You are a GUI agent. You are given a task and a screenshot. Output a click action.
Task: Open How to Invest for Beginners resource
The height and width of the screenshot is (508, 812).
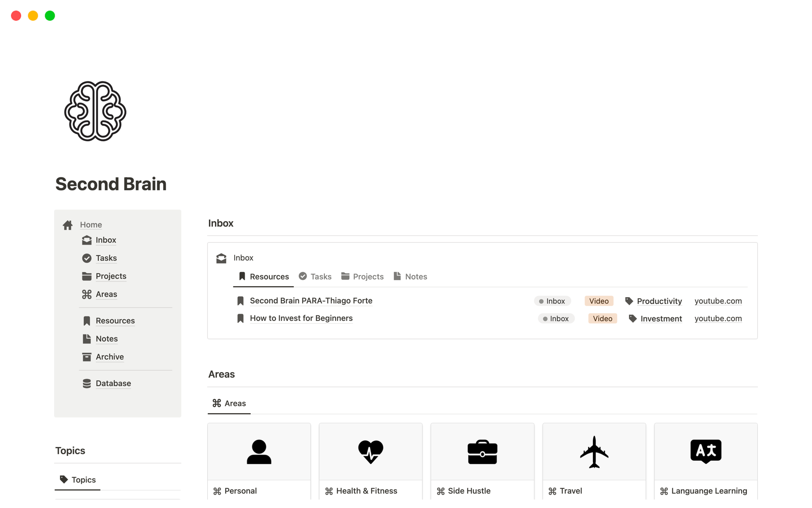tap(301, 318)
